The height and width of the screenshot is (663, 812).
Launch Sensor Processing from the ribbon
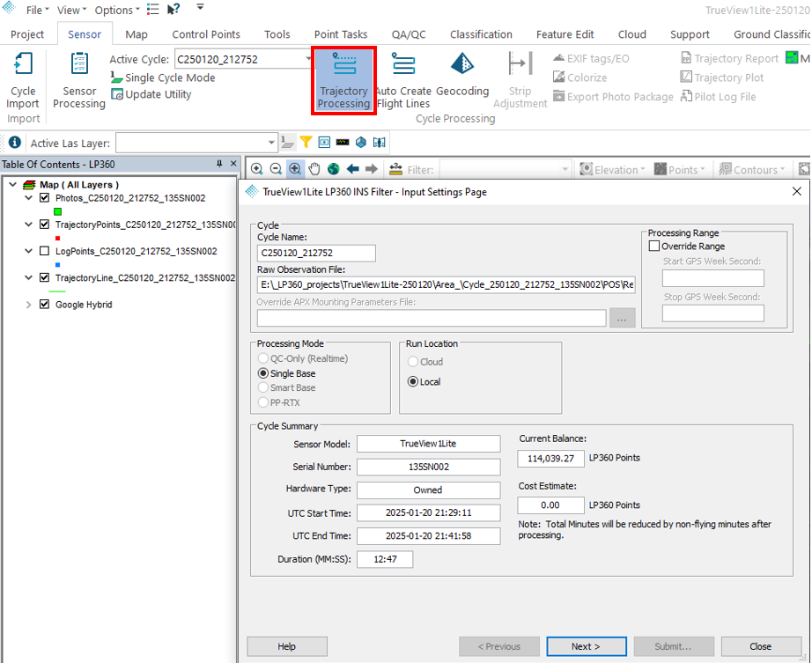click(79, 80)
